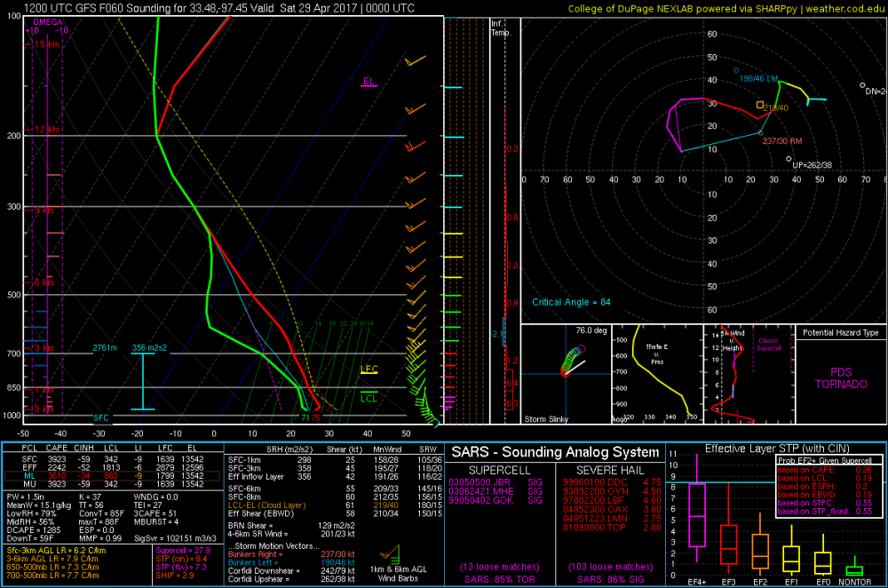Click hail analog "01090800.TOP"
This screenshot has width=888, height=588.
pos(594,528)
